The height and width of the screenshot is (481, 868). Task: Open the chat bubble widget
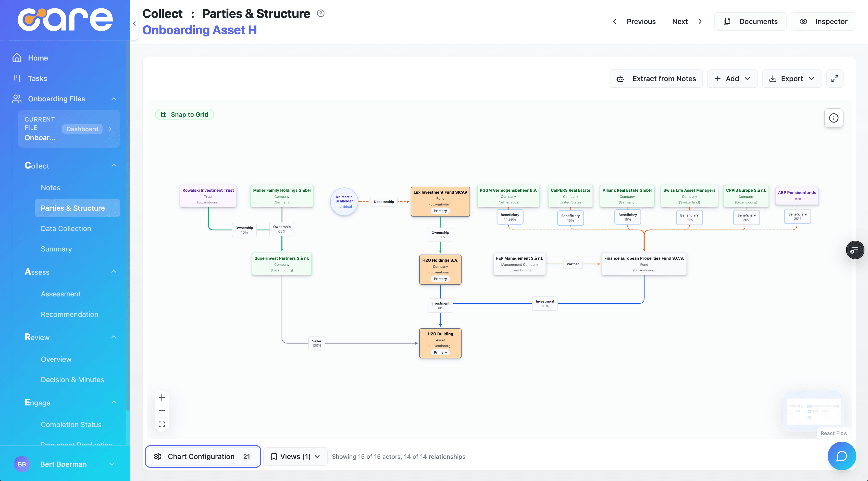(841, 456)
